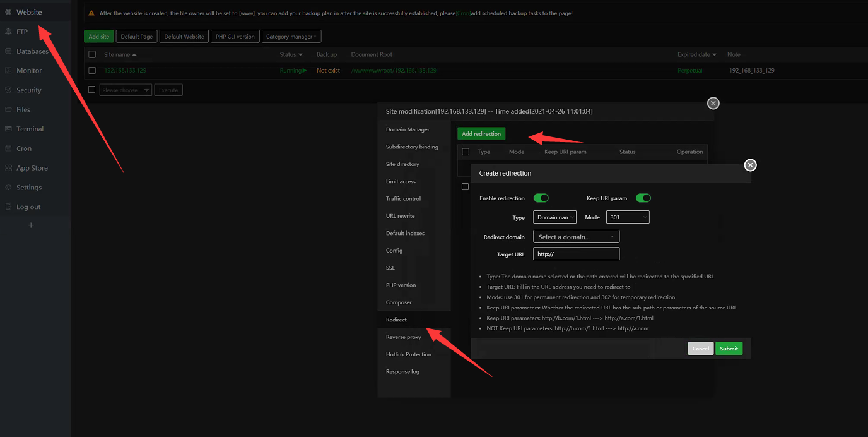Click the Target URL input field

click(576, 254)
